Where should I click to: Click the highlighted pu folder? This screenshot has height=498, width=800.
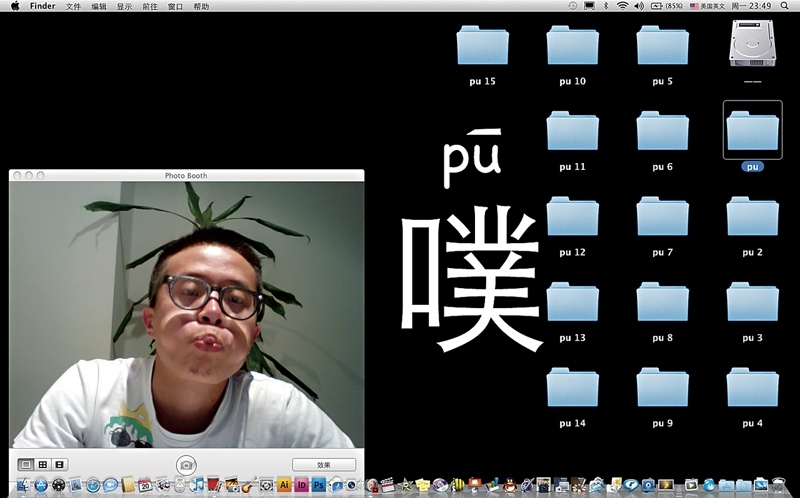[x=753, y=131]
